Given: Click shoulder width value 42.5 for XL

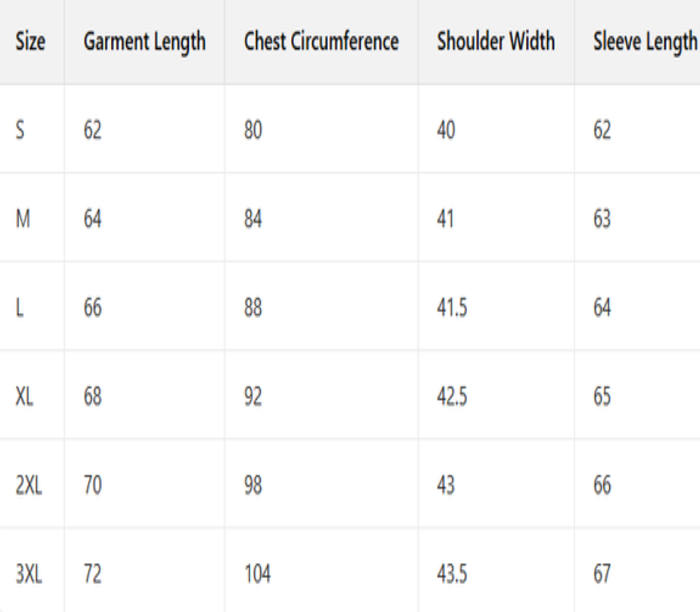Looking at the screenshot, I should click(452, 397).
